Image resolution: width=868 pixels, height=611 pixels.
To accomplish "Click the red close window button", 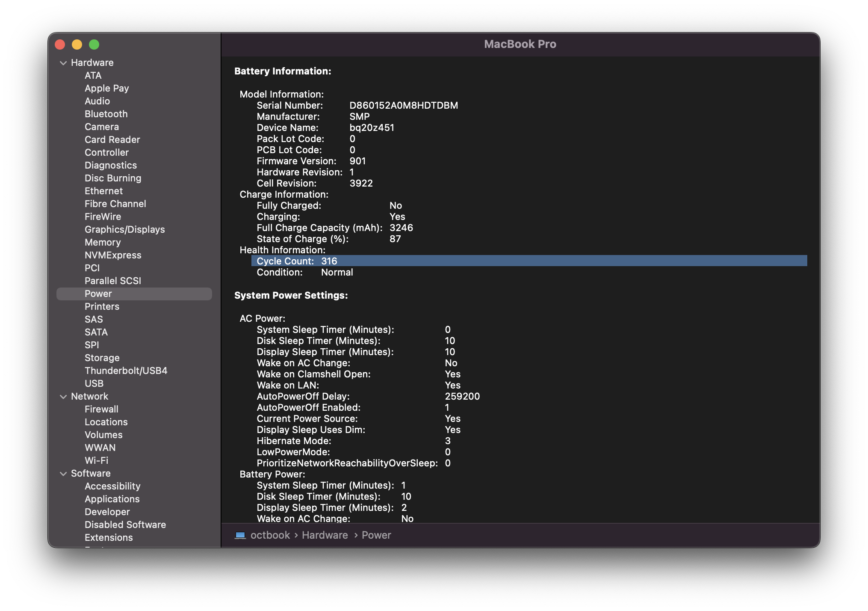I will tap(60, 44).
